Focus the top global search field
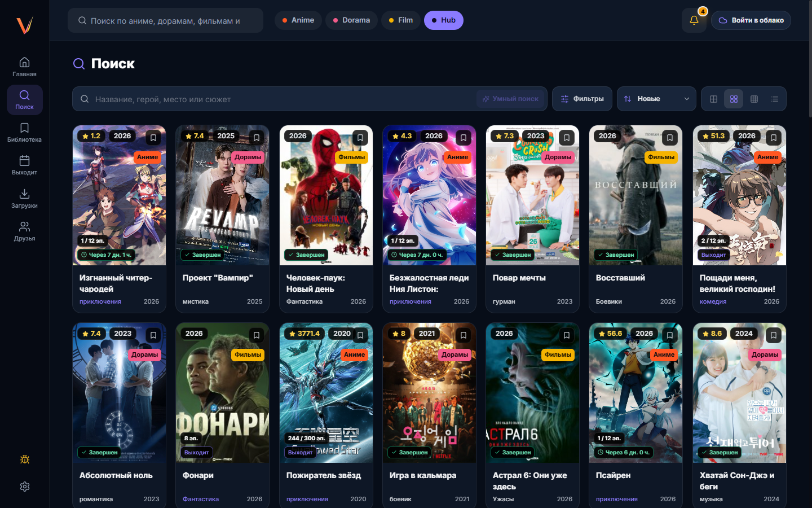The image size is (812, 508). pyautogui.click(x=165, y=20)
